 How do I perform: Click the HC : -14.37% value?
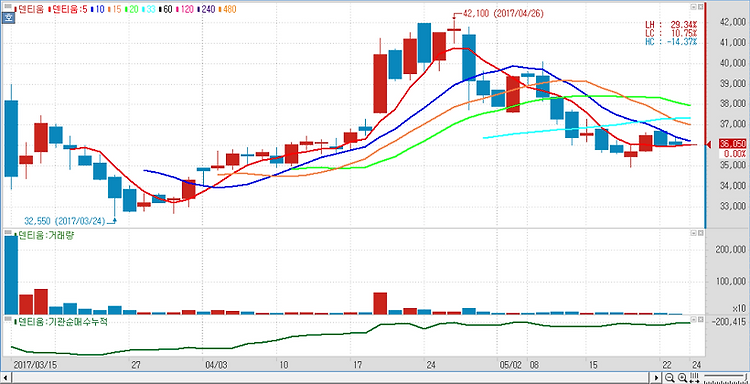point(671,42)
